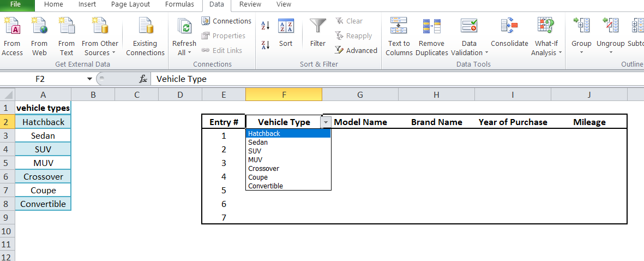Select column F header

tap(284, 94)
